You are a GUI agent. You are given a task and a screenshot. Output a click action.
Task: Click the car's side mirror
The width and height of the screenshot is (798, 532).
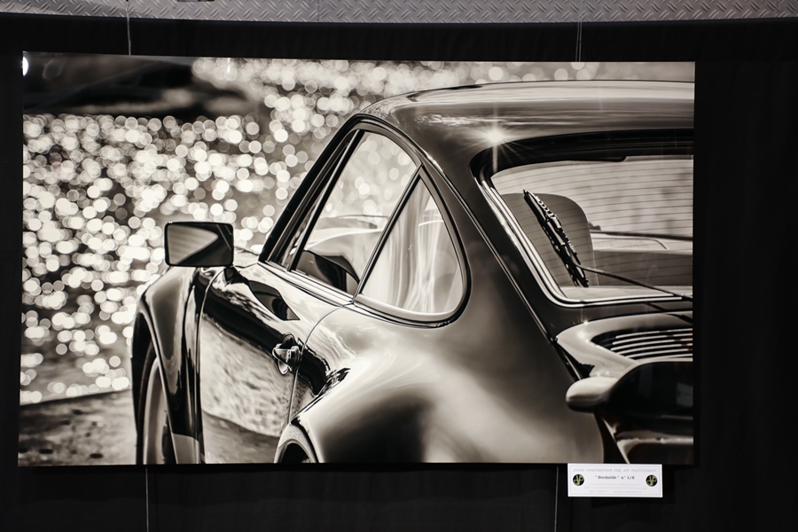[199, 244]
